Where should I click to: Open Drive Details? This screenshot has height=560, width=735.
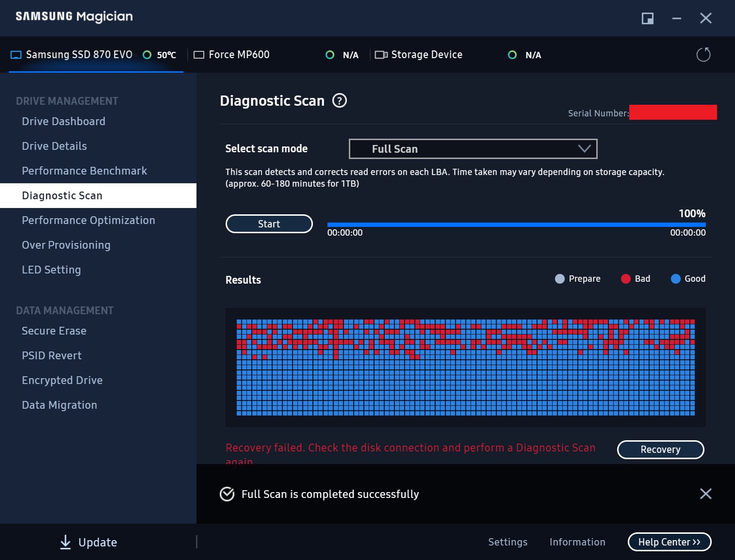tap(54, 146)
